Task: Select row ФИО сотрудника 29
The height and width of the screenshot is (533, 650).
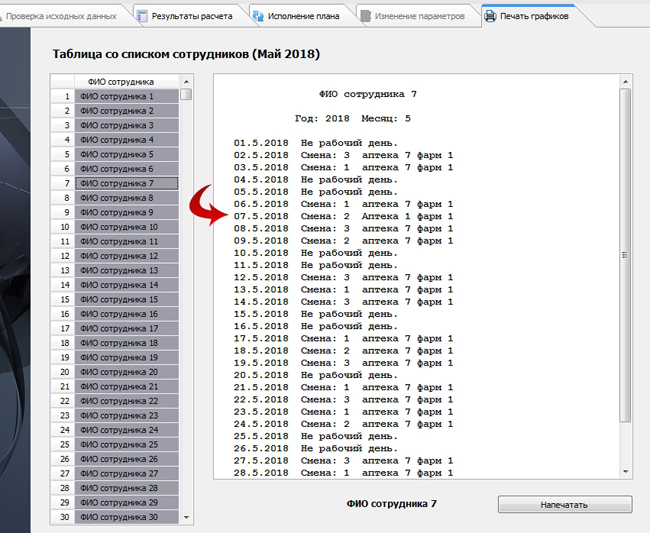Action: (126, 502)
